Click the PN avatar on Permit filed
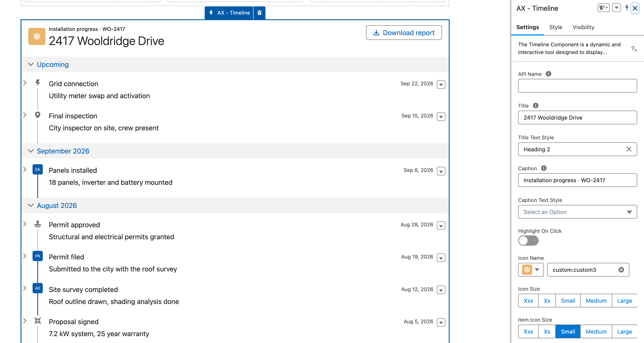Viewport: 644px width, 343px height. 38,256
